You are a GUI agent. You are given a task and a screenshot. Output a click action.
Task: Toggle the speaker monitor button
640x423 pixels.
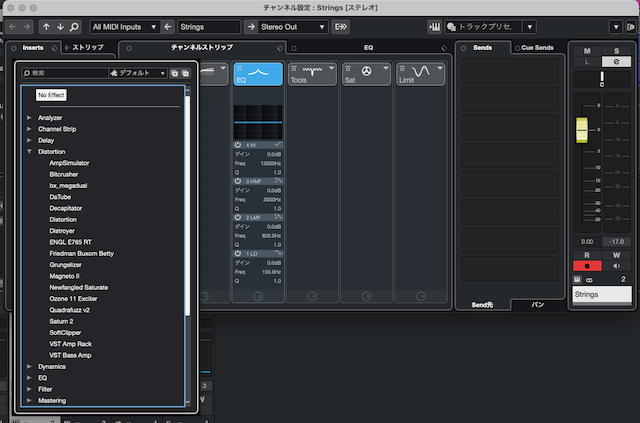pos(616,268)
